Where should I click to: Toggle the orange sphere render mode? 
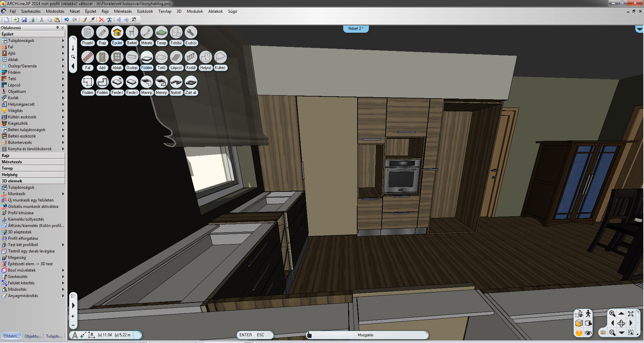tap(579, 333)
